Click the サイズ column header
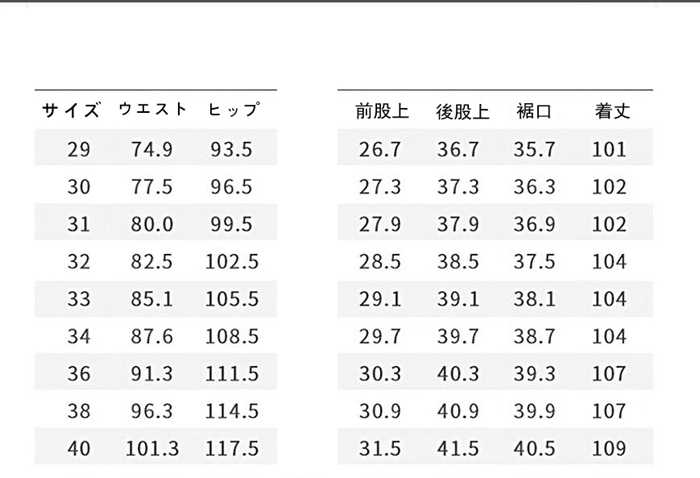Viewport: 700px width, 478px height. (x=71, y=110)
